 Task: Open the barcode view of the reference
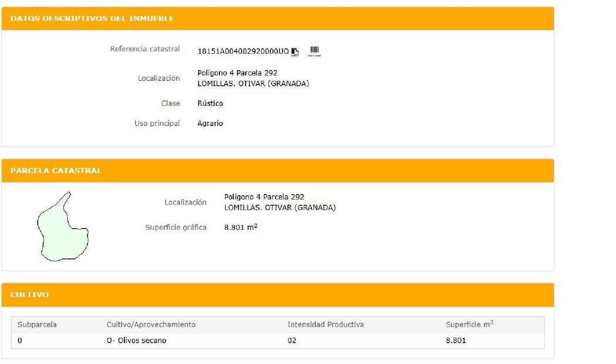tap(315, 50)
